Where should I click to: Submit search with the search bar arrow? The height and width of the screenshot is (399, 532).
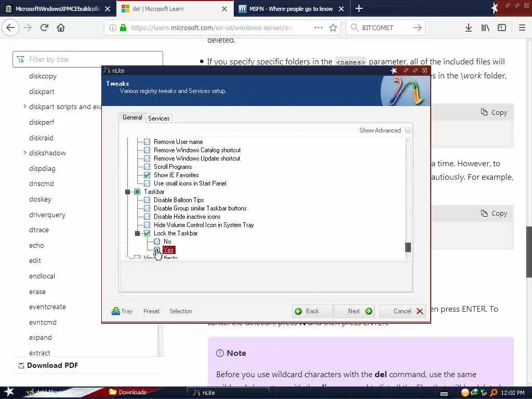418,28
